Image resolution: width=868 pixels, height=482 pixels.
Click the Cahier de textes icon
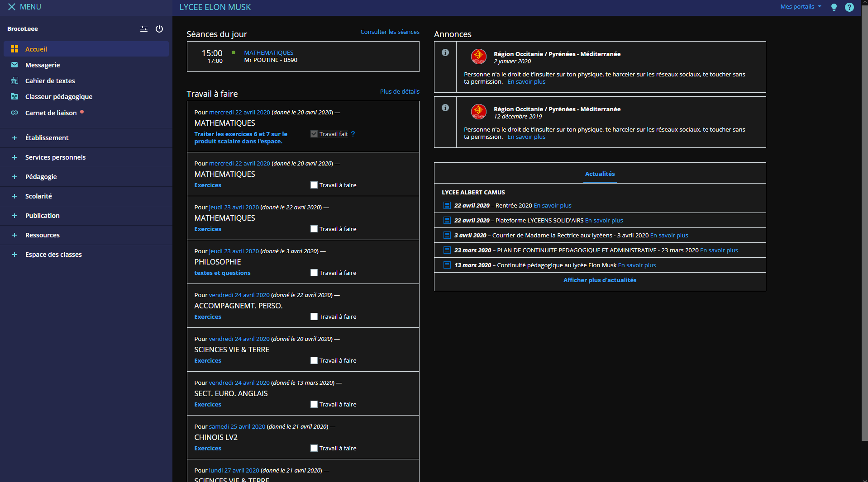pyautogui.click(x=14, y=80)
